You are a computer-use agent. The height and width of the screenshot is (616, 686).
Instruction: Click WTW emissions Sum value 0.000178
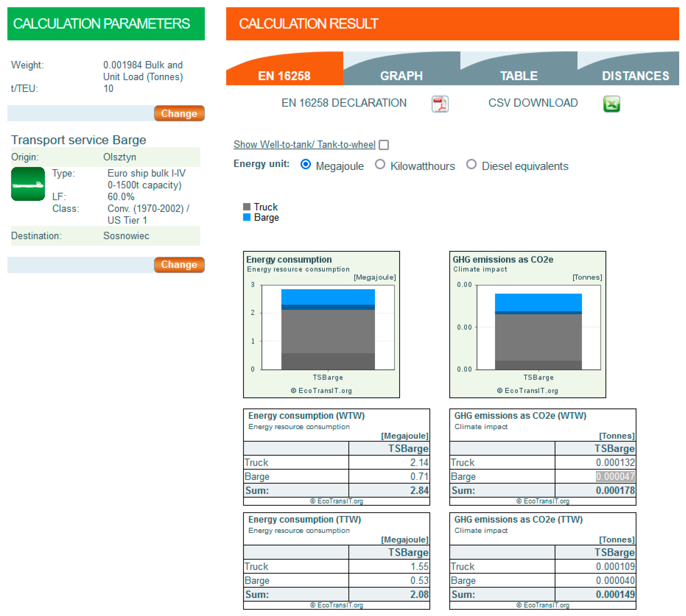[x=615, y=490]
